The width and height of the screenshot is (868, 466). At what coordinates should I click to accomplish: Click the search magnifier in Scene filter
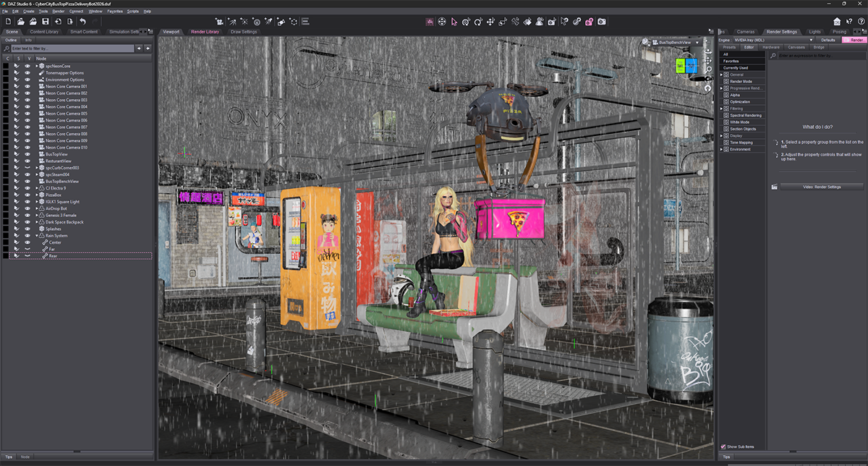tap(6, 48)
